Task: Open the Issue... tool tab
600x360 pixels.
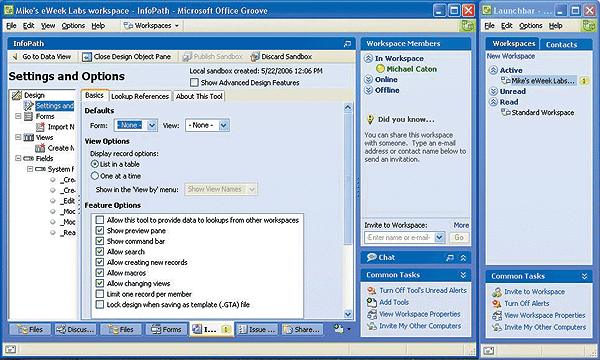Action: [258, 329]
